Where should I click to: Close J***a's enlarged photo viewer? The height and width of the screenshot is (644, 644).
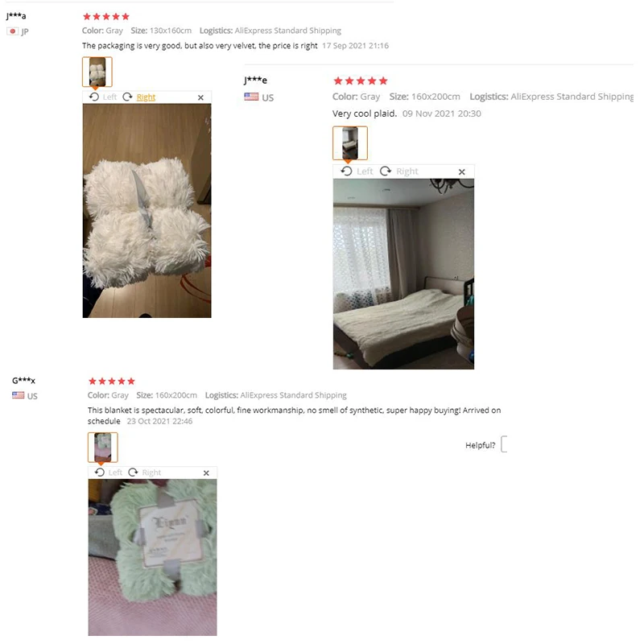(200, 97)
